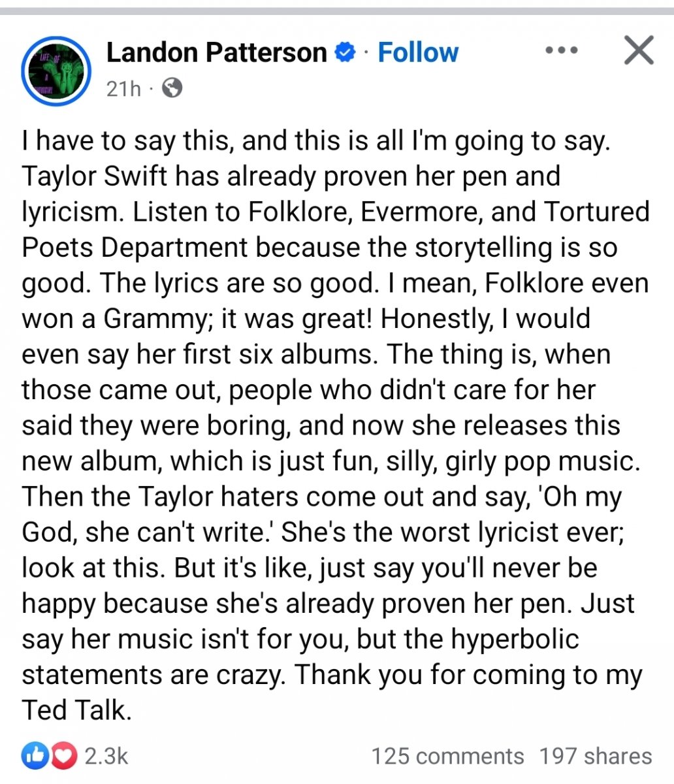
Task: Follow Landon Patterson
Action: pos(418,52)
